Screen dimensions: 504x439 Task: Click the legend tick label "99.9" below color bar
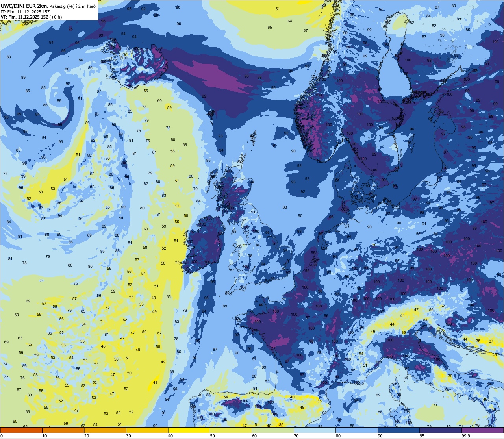tap(466, 436)
